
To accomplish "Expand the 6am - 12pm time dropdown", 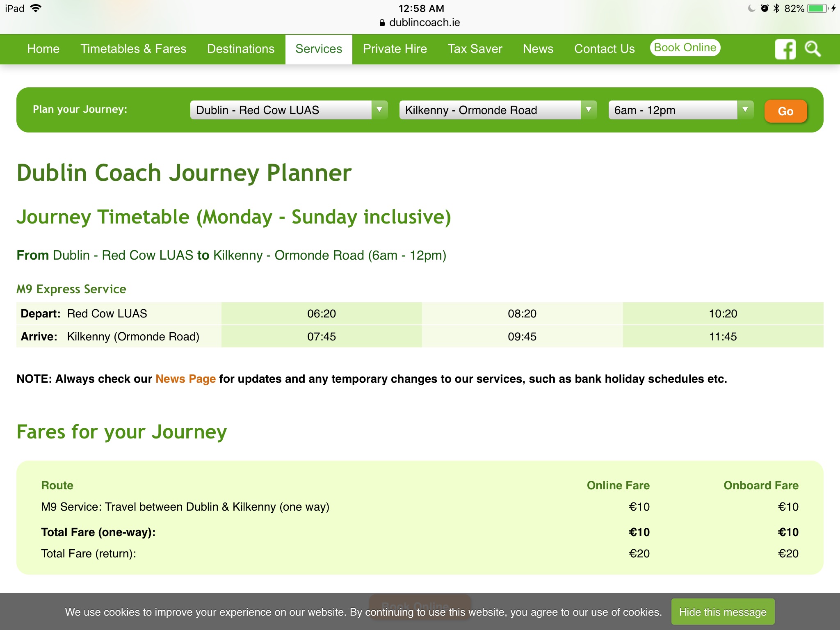I will click(x=681, y=110).
